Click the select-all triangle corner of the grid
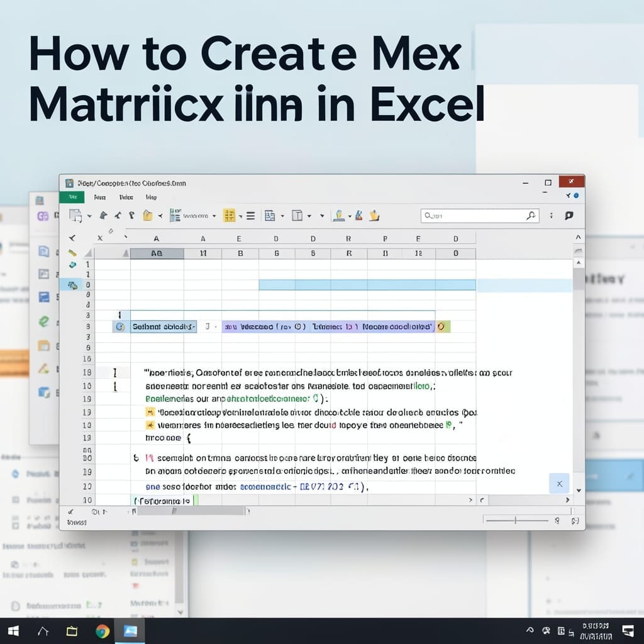Screen dimensions: 644x644 88,253
